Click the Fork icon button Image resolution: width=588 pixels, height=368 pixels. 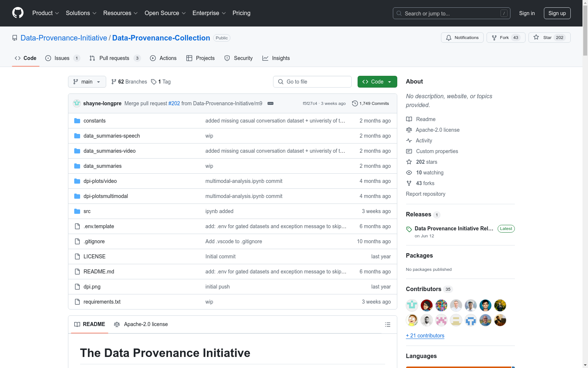coord(494,38)
